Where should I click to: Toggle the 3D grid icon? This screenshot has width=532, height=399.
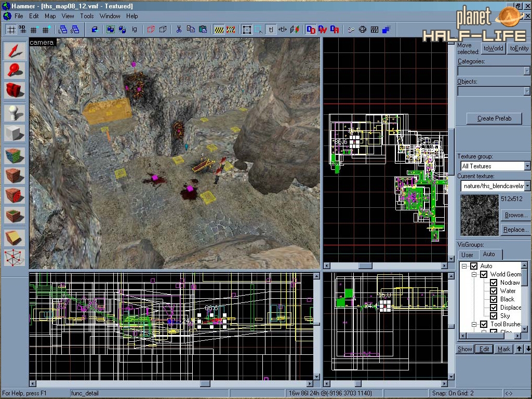coord(22,30)
